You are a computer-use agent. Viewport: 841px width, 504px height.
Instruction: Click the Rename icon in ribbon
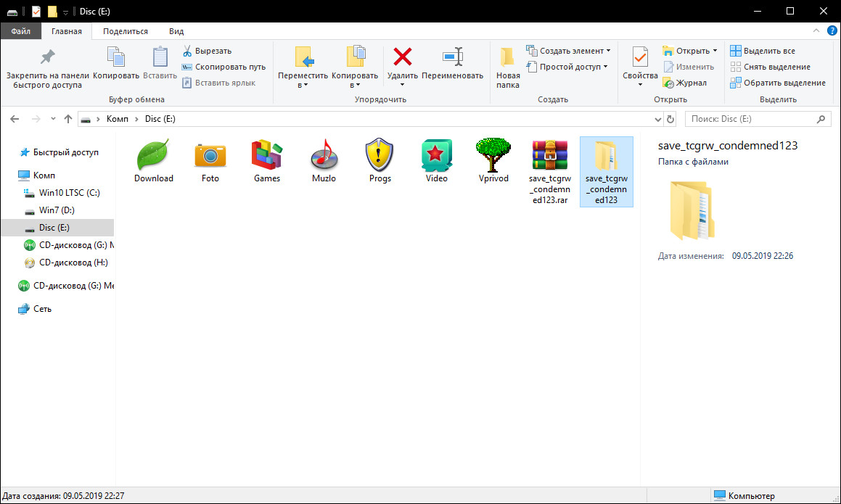click(452, 57)
